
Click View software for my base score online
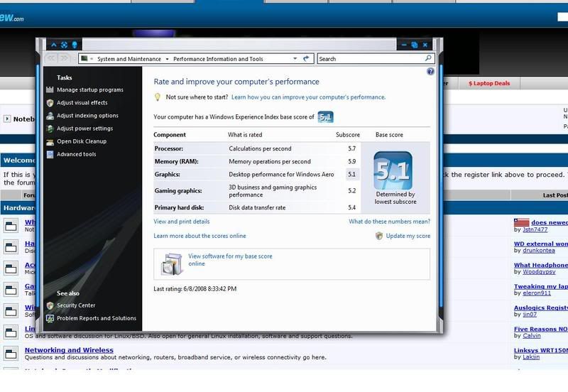click(230, 260)
